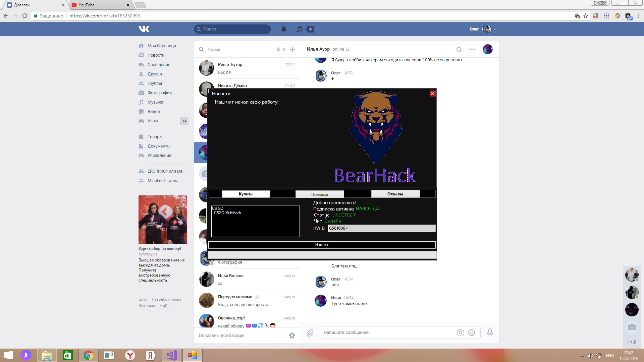Open the emoji smiley picker

[472, 333]
